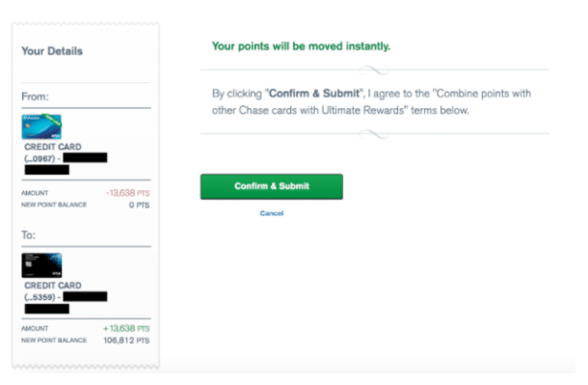588x385 pixels.
Task: Click the credit card ending 5359 label
Action: (x=52, y=291)
